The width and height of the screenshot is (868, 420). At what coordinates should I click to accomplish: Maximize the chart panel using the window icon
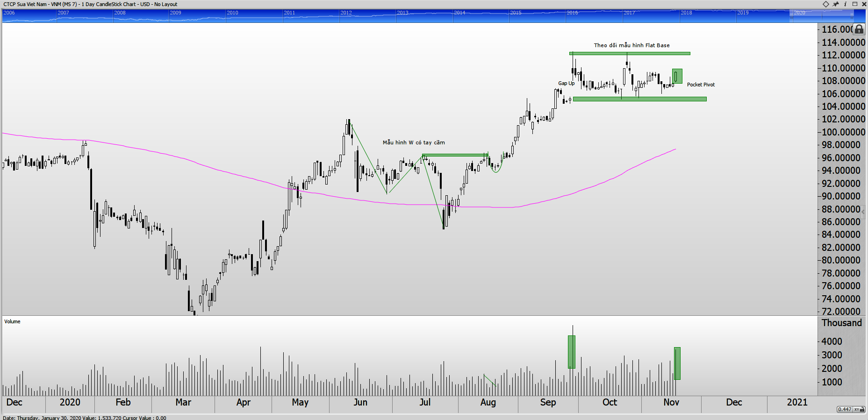(855, 4)
